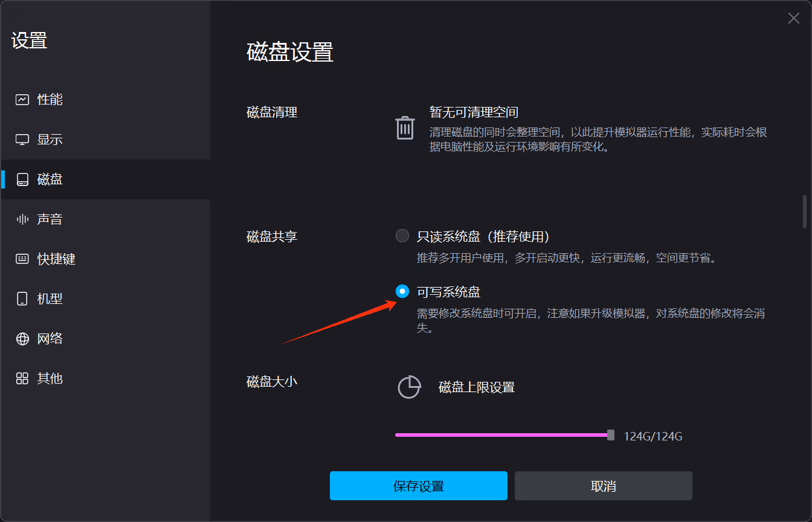Switch to the 磁盘 settings tab
The image size is (812, 522).
click(50, 179)
